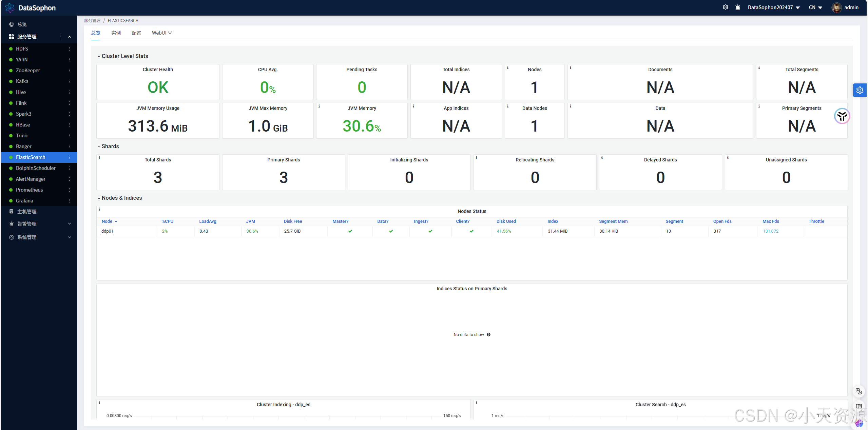This screenshot has width=868, height=430.
Task: Click the round floating assistant icon
Action: (x=842, y=116)
